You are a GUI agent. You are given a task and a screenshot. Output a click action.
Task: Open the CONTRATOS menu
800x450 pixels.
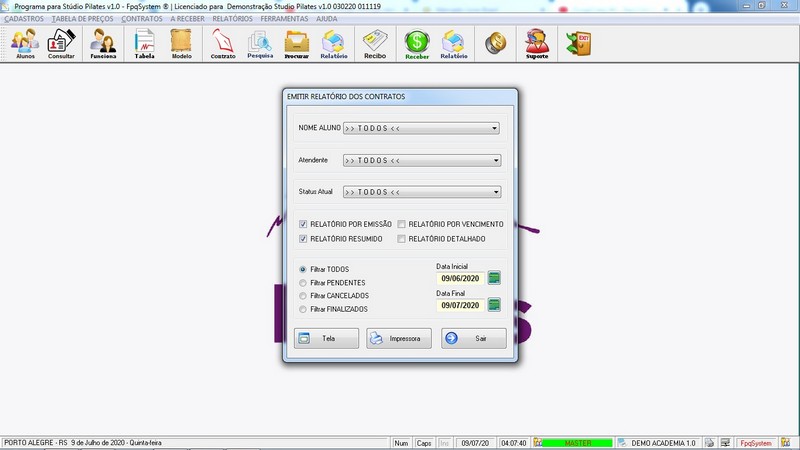[142, 19]
